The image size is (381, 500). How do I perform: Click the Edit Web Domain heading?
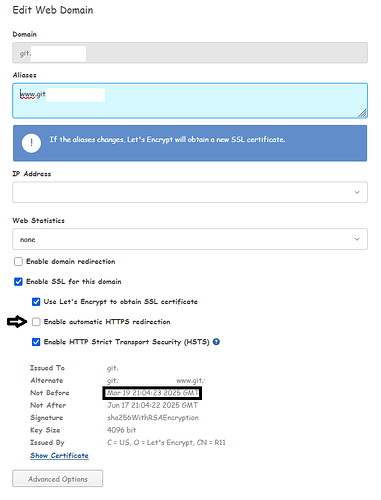53,10
